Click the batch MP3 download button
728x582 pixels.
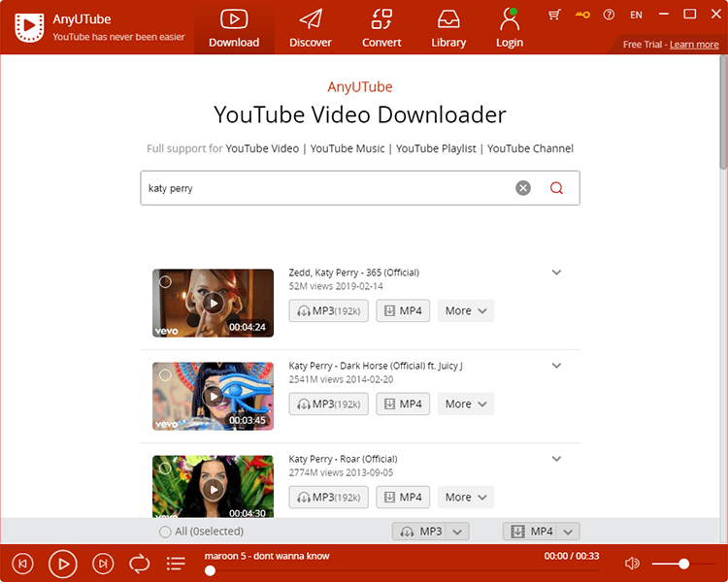pyautogui.click(x=420, y=532)
